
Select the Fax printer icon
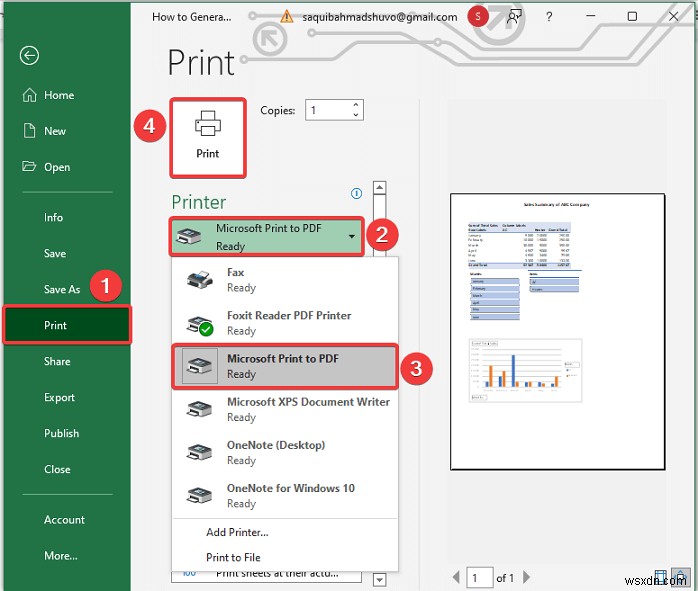(x=199, y=280)
